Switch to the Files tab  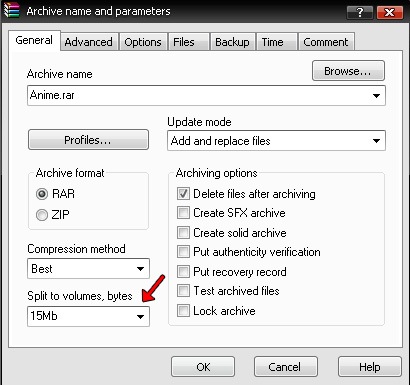(189, 42)
